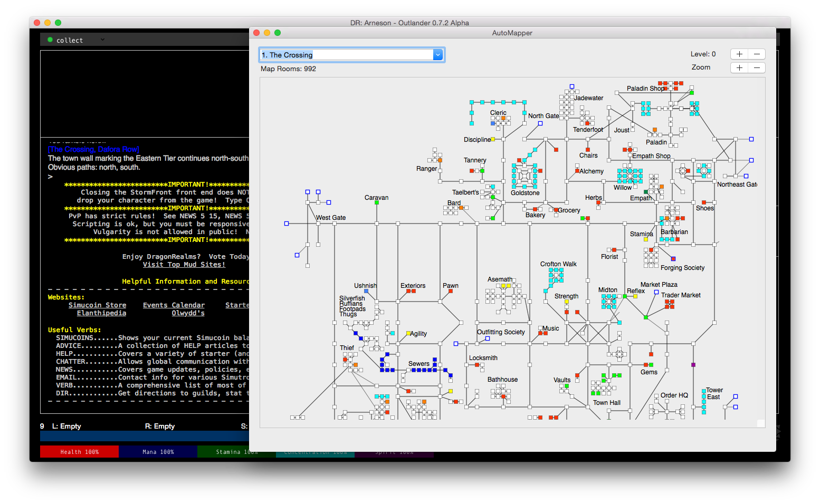Click the blue Mana 100% bar
The width and height of the screenshot is (820, 504).
158,452
